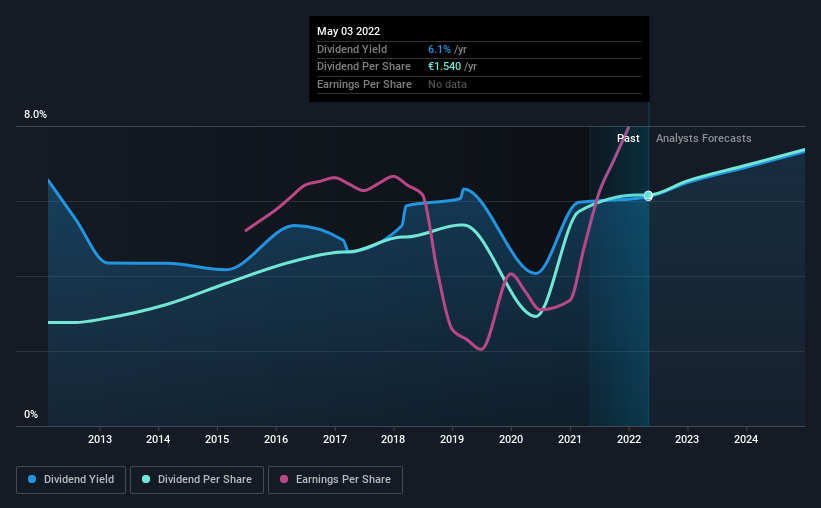Click the €1.540 dividend per share value

445,67
